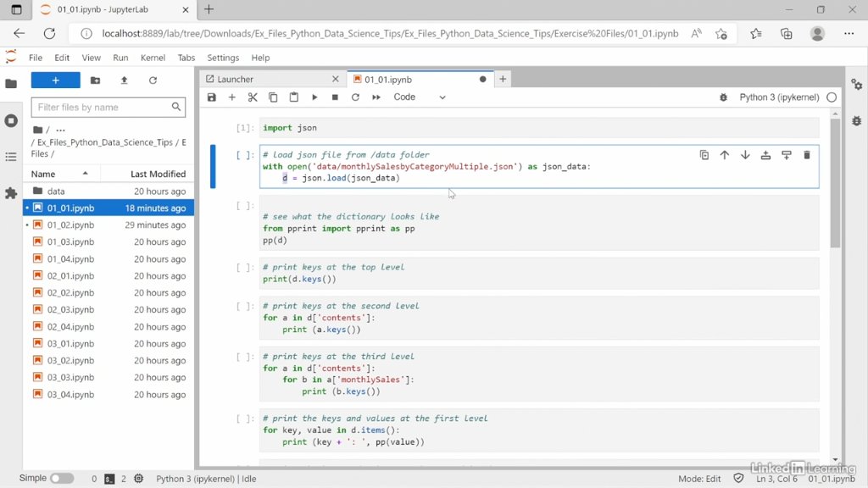Open the Help menu
Viewport: 868px width, 488px height.
pos(260,58)
